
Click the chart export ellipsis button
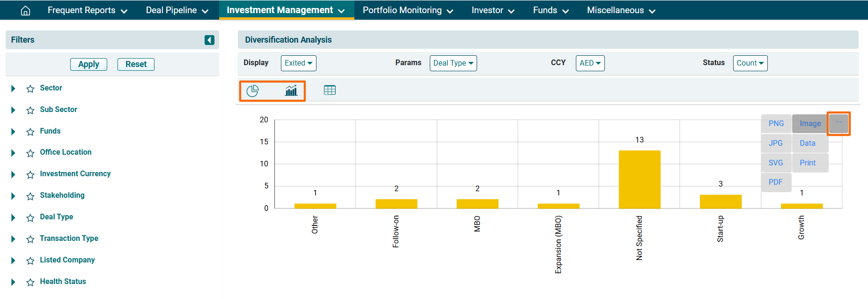838,123
